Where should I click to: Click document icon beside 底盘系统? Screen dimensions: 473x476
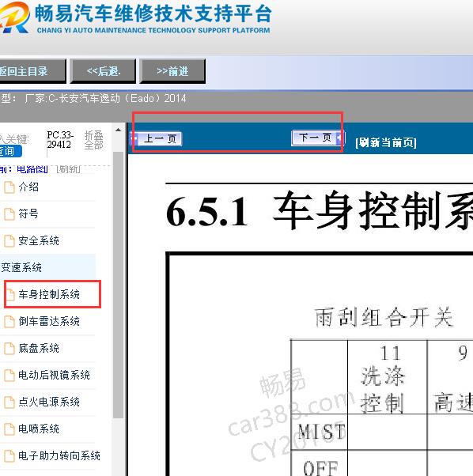click(x=9, y=349)
